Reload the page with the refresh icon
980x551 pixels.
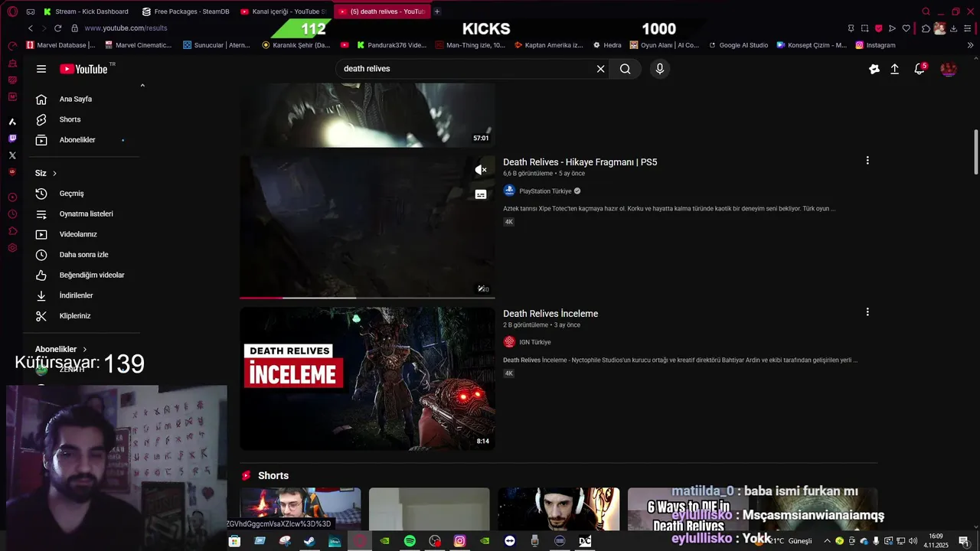pos(57,28)
